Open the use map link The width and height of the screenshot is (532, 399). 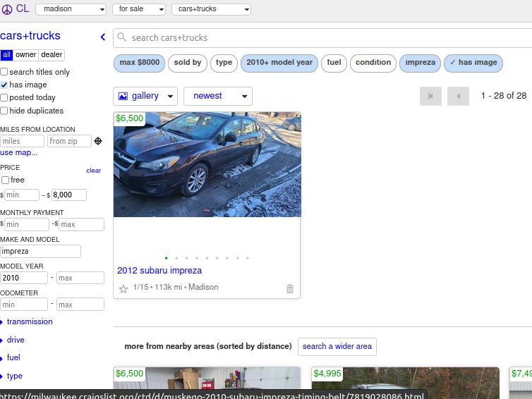point(18,152)
